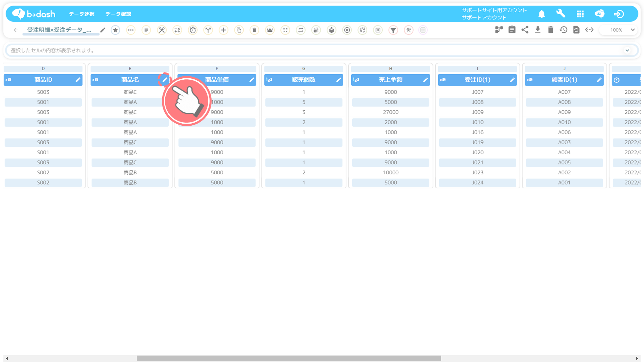The image size is (644, 362).
Task: Open the notifications bell
Action: click(541, 14)
